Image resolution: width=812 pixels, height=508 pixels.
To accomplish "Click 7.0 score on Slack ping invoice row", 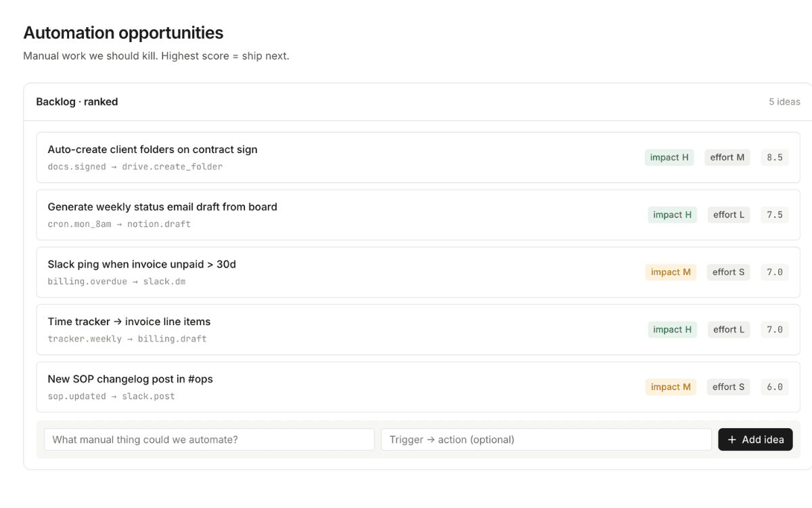I will pyautogui.click(x=775, y=272).
